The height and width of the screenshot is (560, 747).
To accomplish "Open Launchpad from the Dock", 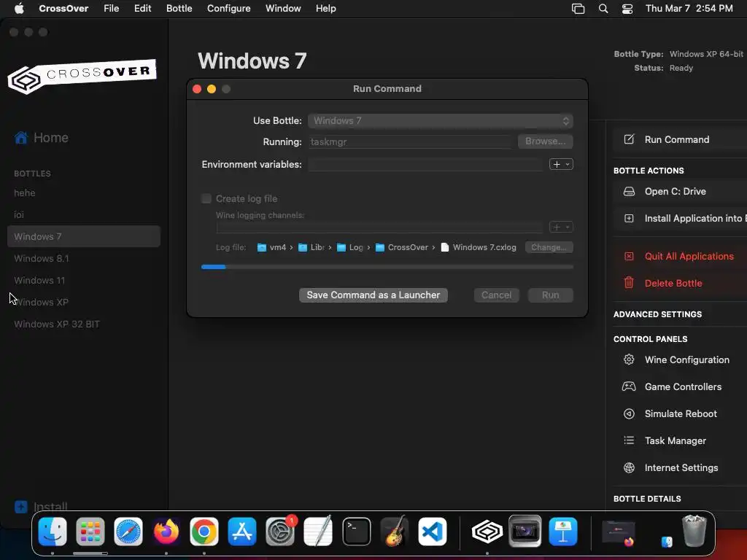I will [90, 532].
